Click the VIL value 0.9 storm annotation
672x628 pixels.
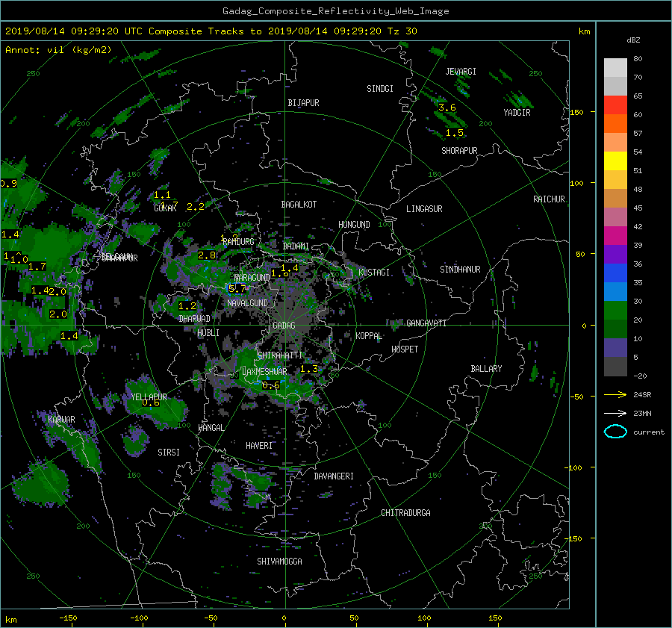[x=8, y=184]
